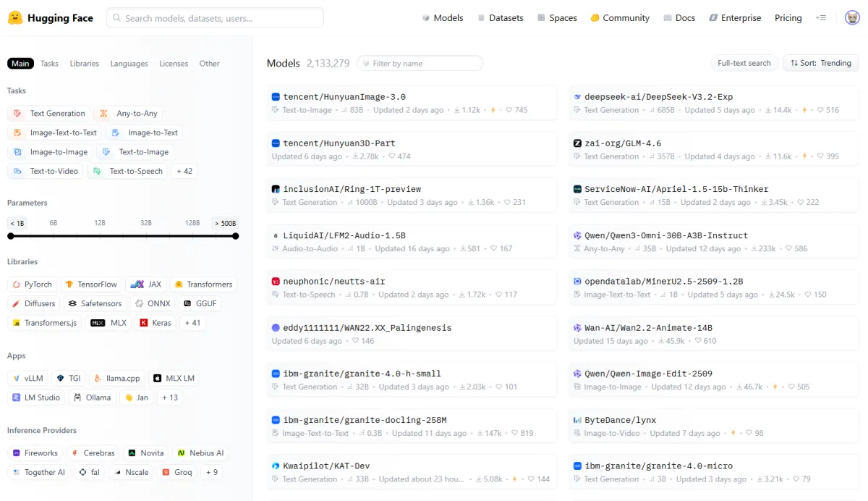Select the Image-to-Image task filter
The height and width of the screenshot is (501, 868).
(51, 152)
